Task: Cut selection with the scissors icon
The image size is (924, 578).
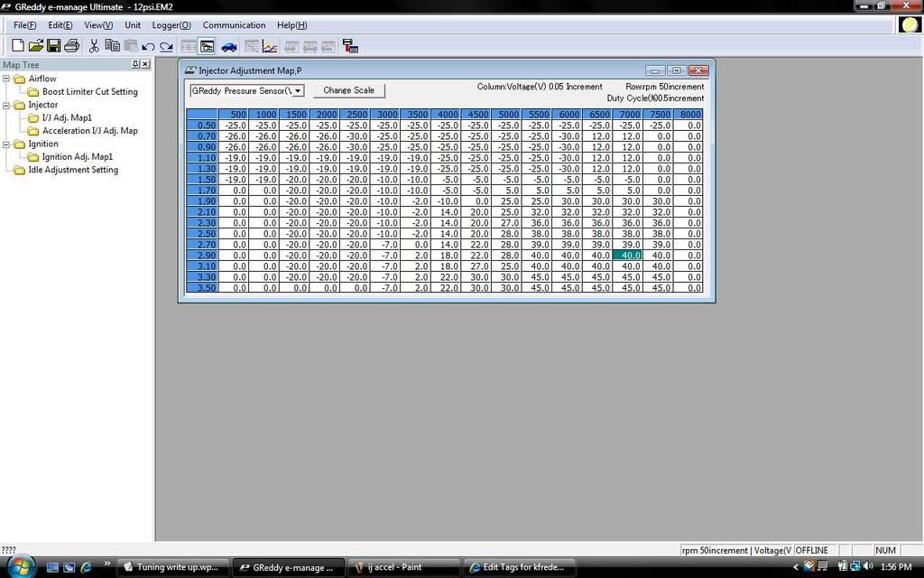Action: tap(94, 46)
